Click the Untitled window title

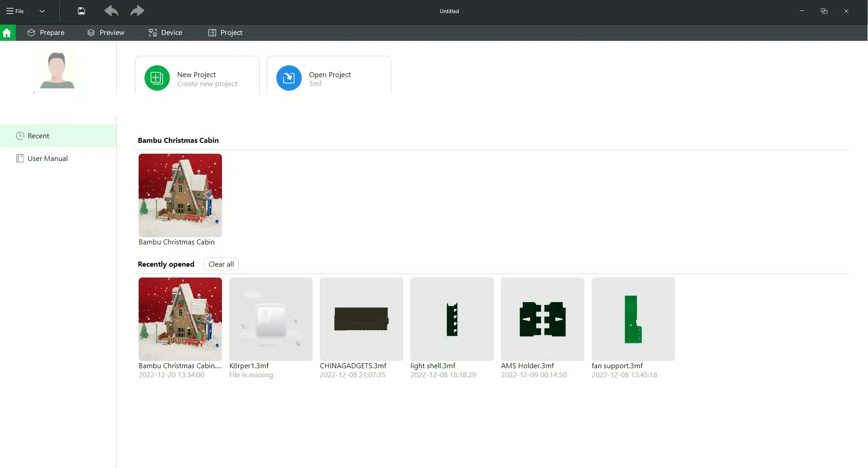click(449, 11)
